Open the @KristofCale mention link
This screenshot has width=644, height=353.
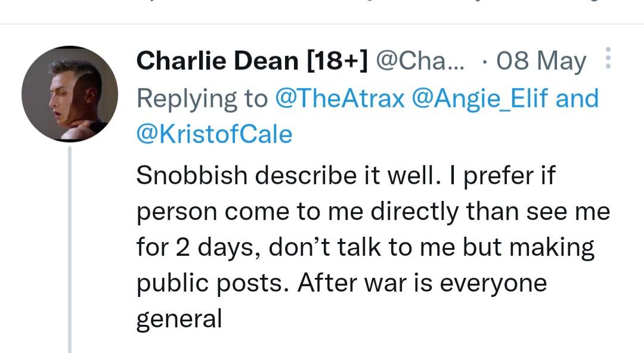(x=215, y=134)
